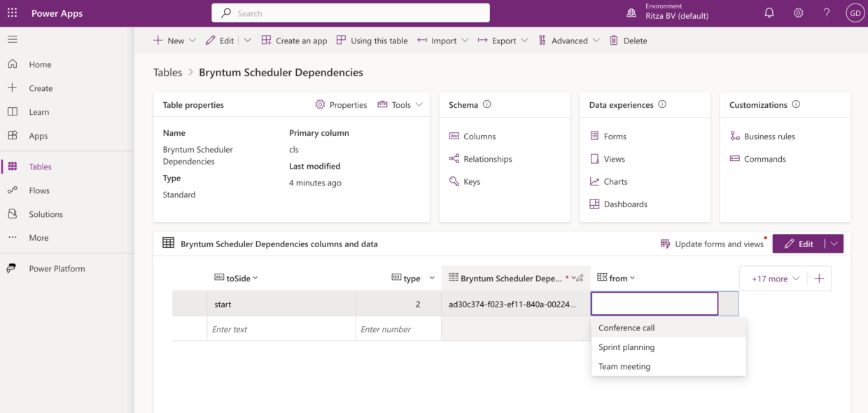This screenshot has width=868, height=413.
Task: Expand the +17 more columns dropdown
Action: [772, 278]
